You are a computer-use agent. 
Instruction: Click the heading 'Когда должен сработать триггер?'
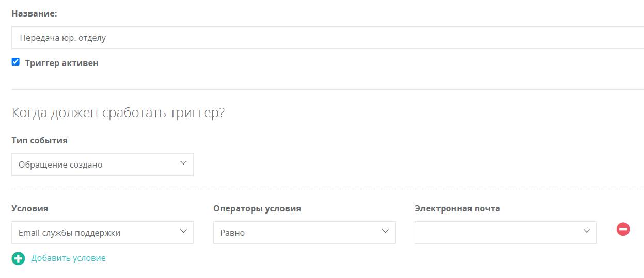tap(118, 113)
